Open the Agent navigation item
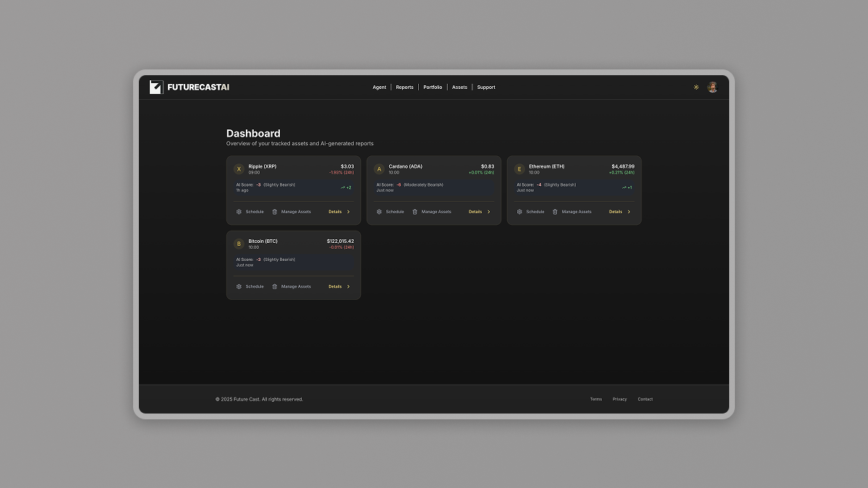868x488 pixels. click(x=379, y=87)
